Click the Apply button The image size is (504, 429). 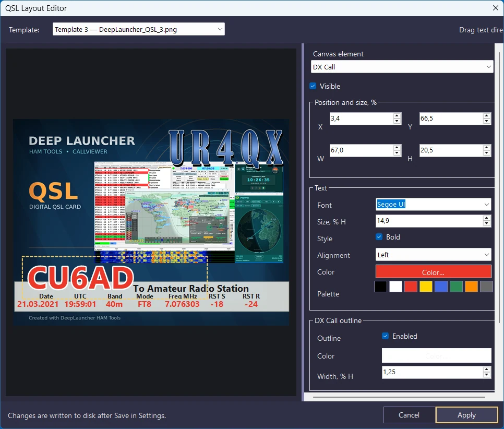(x=467, y=415)
